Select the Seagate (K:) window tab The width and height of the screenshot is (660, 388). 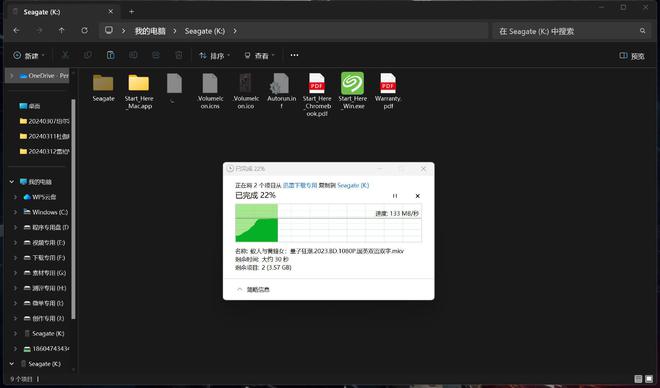(62, 12)
